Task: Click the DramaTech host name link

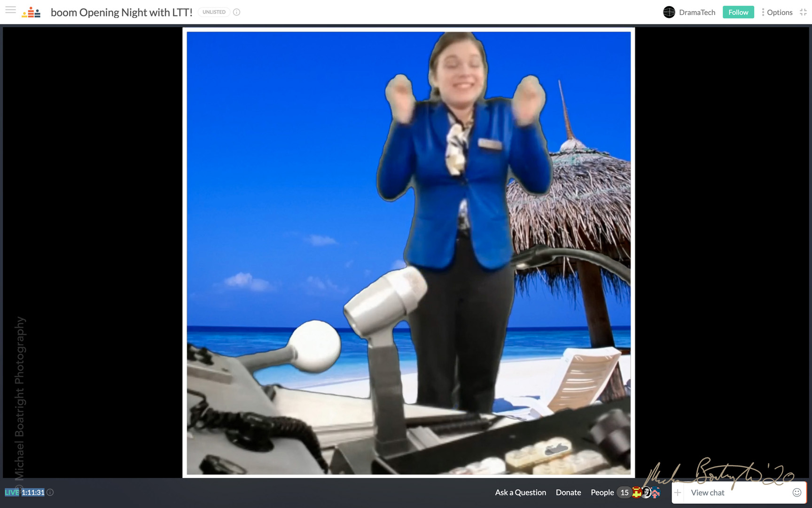Action: (697, 12)
